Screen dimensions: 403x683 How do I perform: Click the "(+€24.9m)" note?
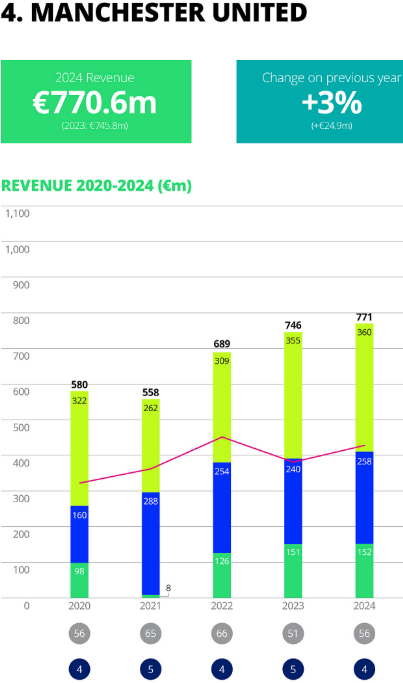click(x=332, y=126)
